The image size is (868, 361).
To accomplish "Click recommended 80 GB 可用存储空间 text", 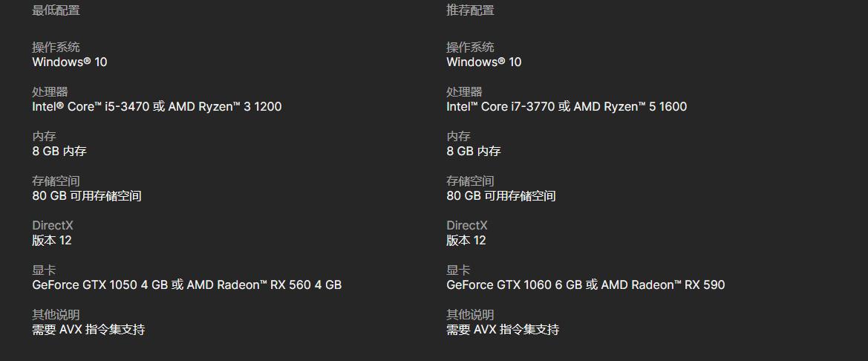I will [501, 196].
